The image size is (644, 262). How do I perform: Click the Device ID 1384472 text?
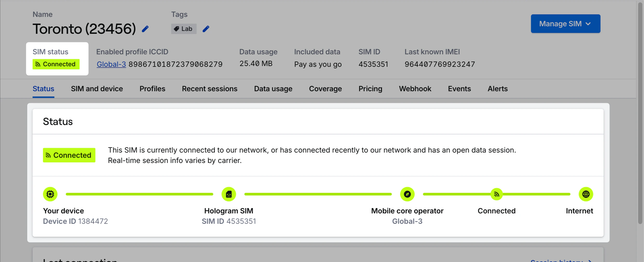(76, 221)
